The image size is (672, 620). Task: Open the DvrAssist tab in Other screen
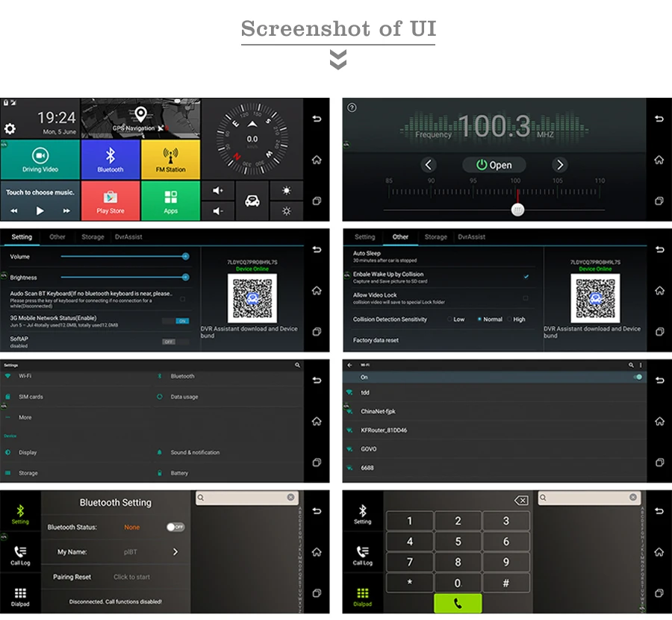471,237
